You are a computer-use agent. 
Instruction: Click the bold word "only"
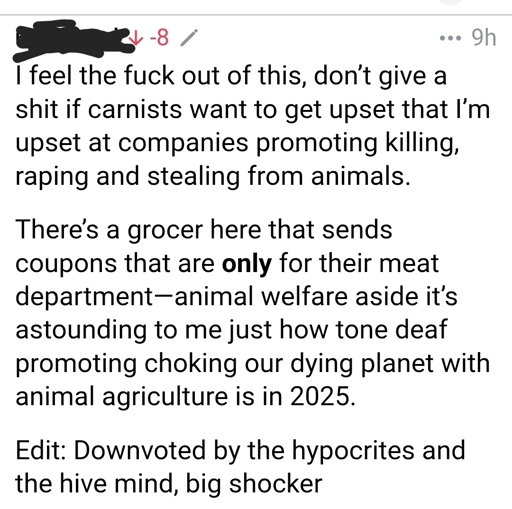point(246,263)
